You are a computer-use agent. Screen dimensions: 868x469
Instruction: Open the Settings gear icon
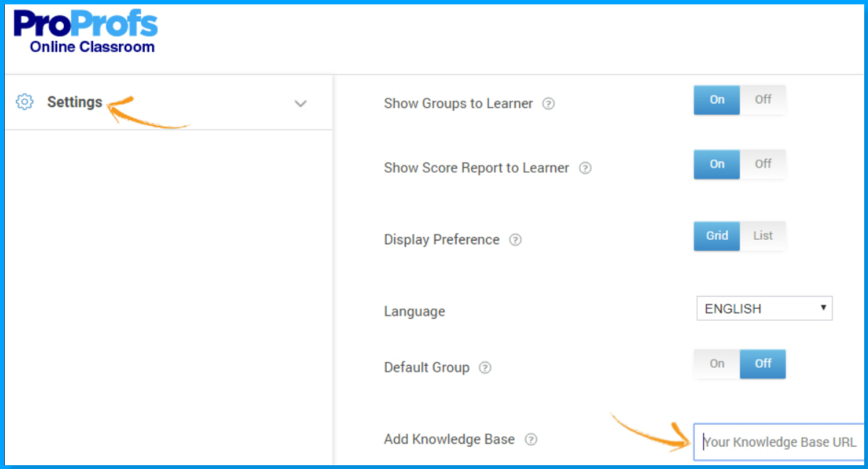pos(24,102)
